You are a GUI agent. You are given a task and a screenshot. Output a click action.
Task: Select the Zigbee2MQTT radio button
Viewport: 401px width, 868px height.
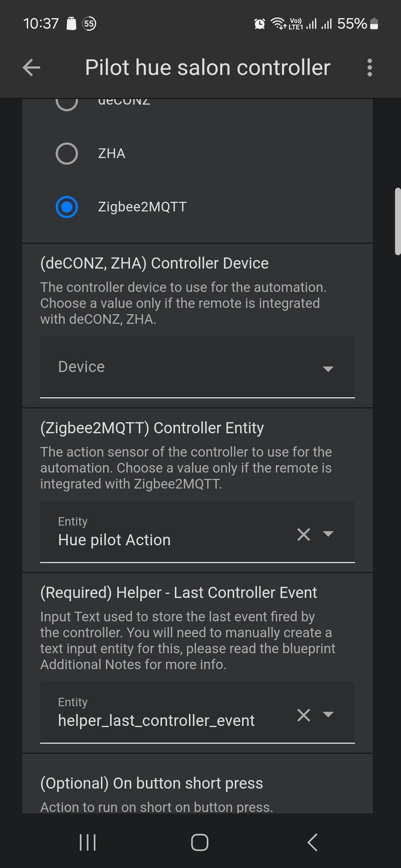click(x=67, y=207)
